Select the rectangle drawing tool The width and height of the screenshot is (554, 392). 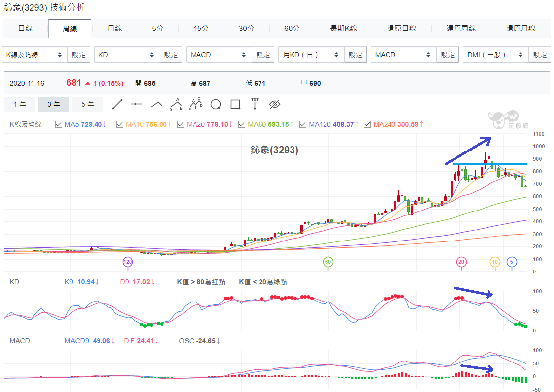coord(235,104)
